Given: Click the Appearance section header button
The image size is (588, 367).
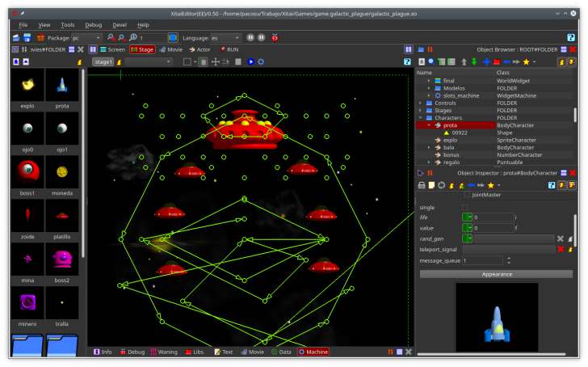Looking at the screenshot, I should [x=496, y=274].
